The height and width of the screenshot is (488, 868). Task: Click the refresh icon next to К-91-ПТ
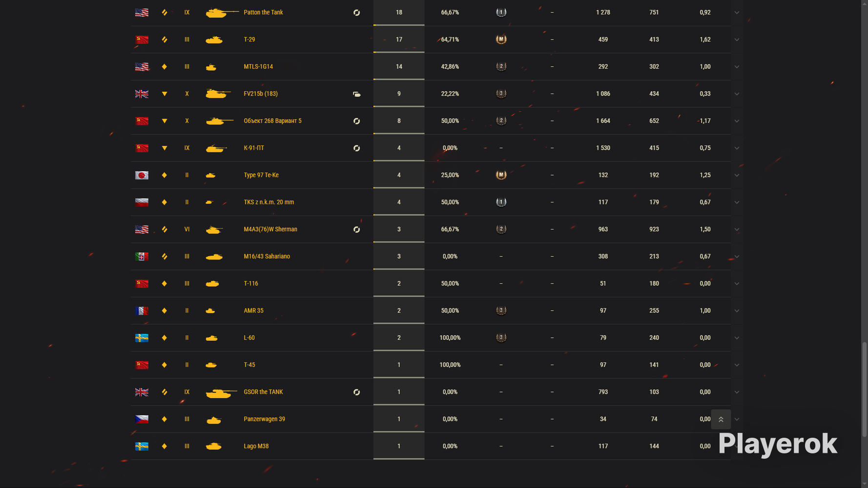coord(357,148)
